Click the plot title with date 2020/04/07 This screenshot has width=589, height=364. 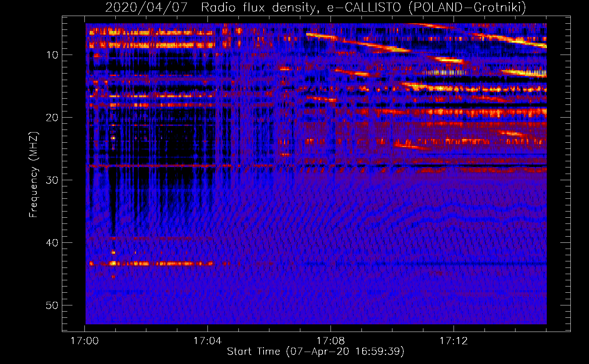pos(316,7)
